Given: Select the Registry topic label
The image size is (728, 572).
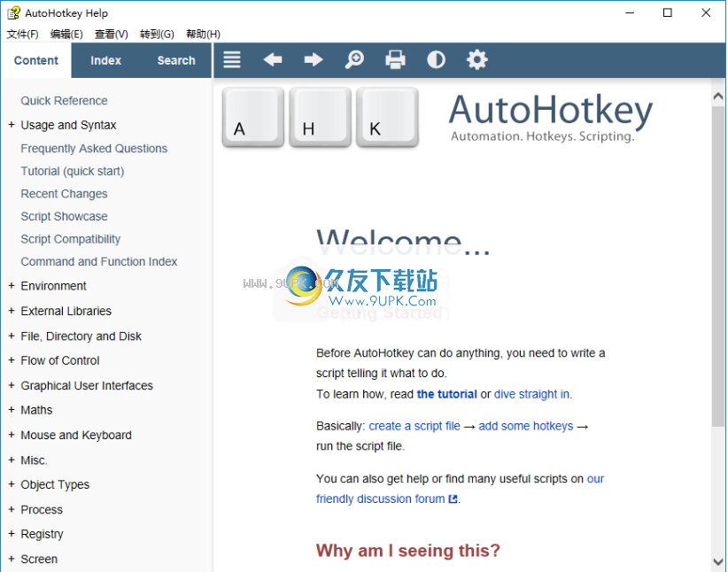Looking at the screenshot, I should coord(42,534).
